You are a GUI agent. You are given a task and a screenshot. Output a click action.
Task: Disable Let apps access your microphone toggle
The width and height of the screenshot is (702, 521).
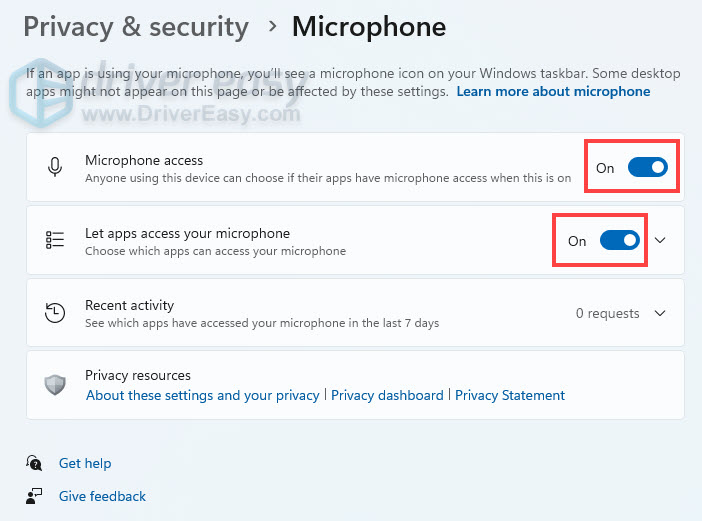pos(619,240)
